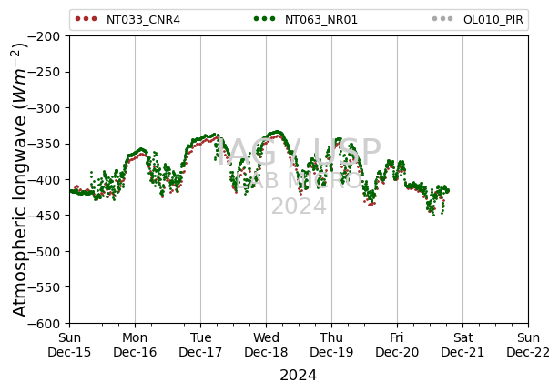The height and width of the screenshot is (392, 559).
Task: Click the 2024 x-axis title
Action: (x=298, y=376)
